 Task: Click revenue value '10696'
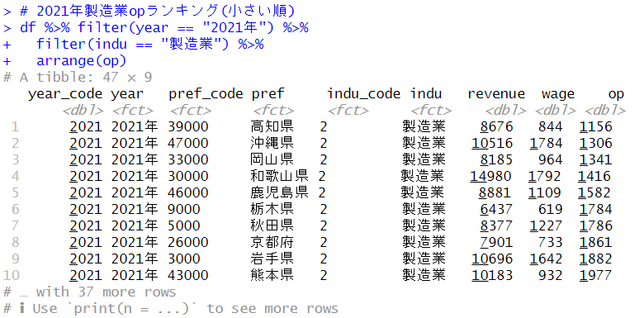[x=492, y=259]
